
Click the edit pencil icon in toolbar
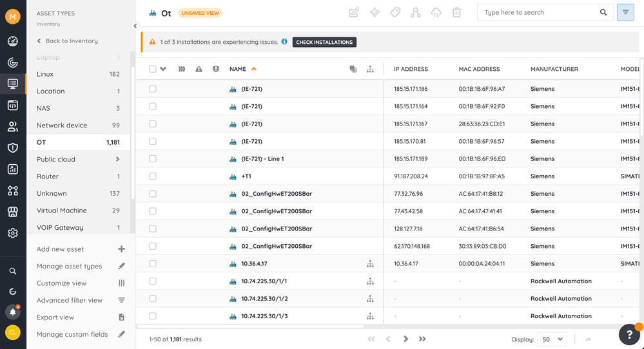click(354, 12)
